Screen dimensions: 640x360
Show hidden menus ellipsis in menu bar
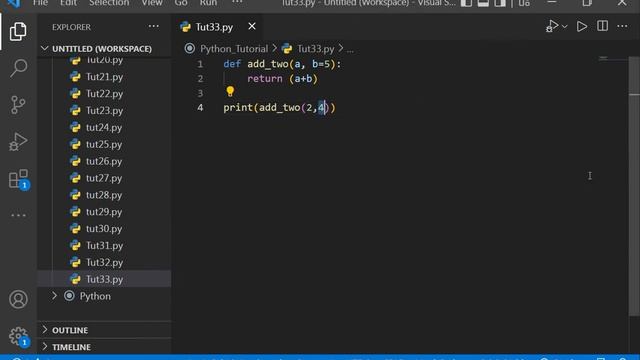pyautogui.click(x=237, y=2)
